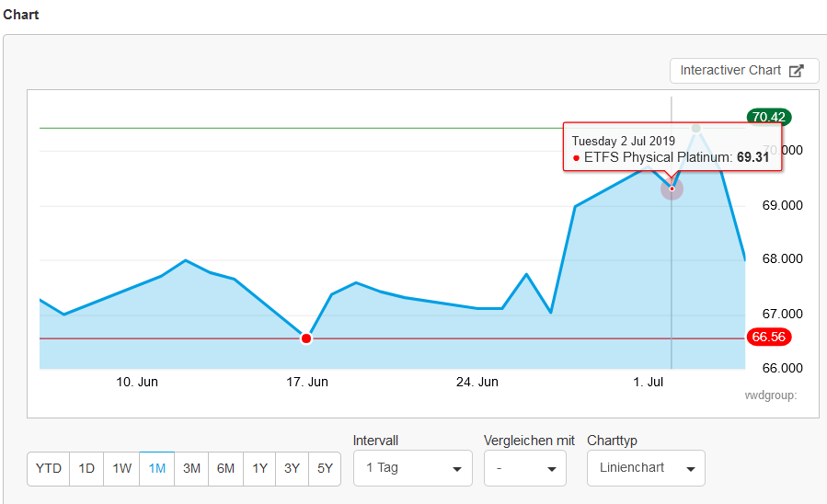Image resolution: width=827 pixels, height=504 pixels.
Task: Click the red low-point marker at 17. Jun
Action: [x=306, y=338]
